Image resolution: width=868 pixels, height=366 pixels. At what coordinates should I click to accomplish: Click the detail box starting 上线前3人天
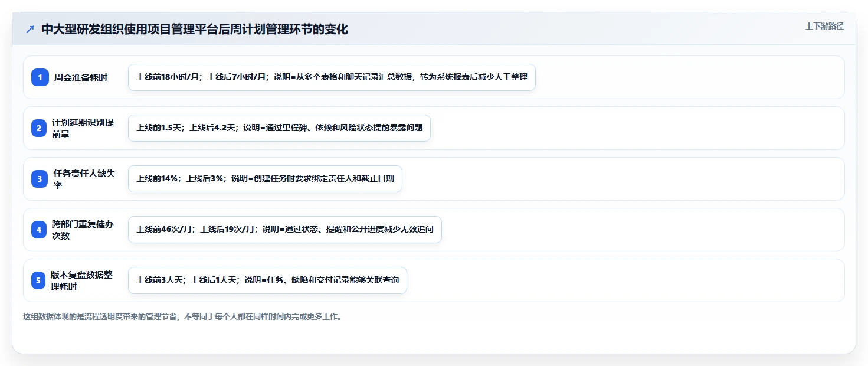267,280
